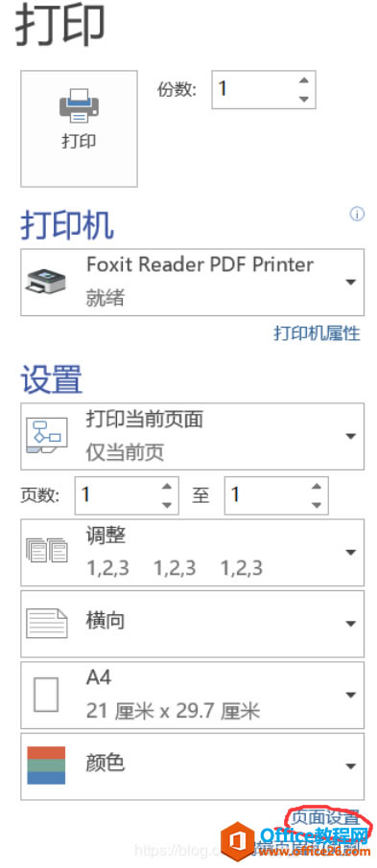The height and width of the screenshot is (868, 377).
Task: Click the 设置 section heading
Action: [52, 379]
